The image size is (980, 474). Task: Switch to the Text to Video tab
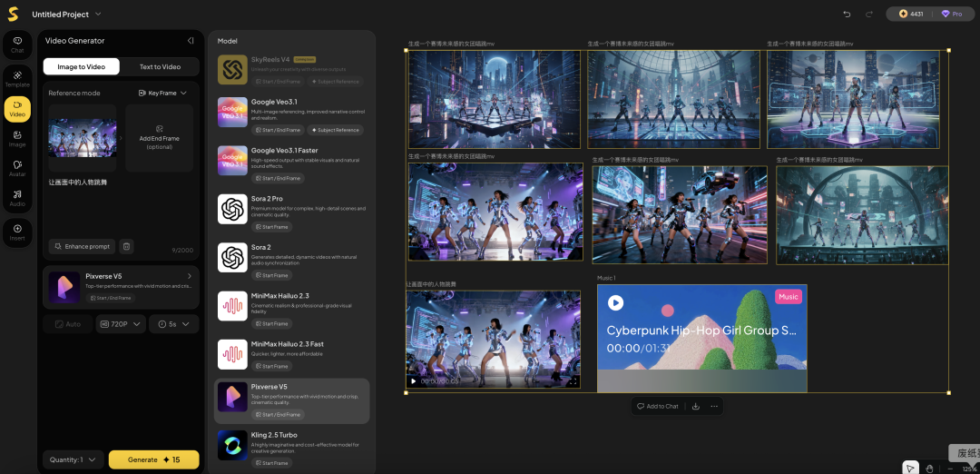[160, 66]
